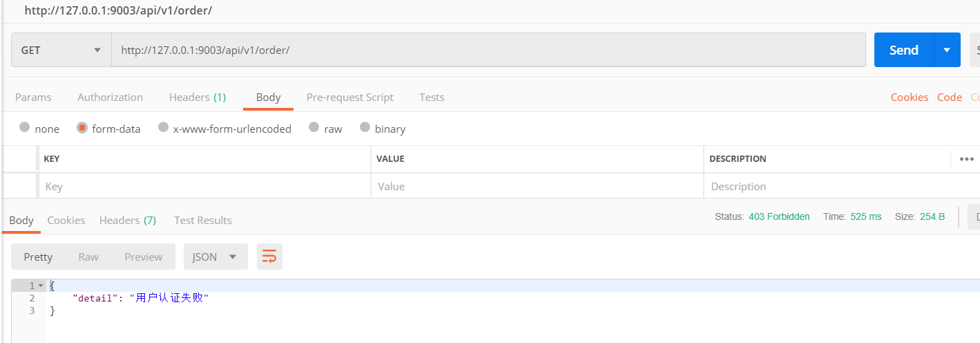Open the response Cookies tab
Image resolution: width=980 pixels, height=343 pixels.
click(66, 220)
